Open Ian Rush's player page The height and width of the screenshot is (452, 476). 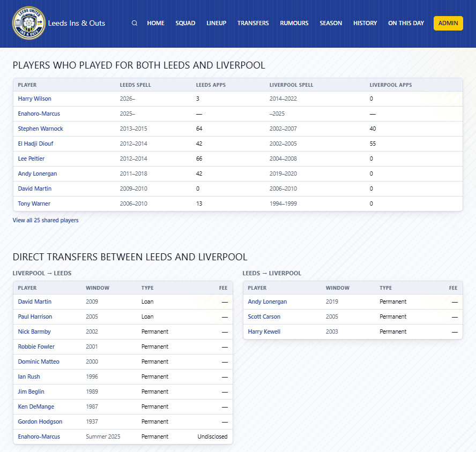tap(29, 376)
